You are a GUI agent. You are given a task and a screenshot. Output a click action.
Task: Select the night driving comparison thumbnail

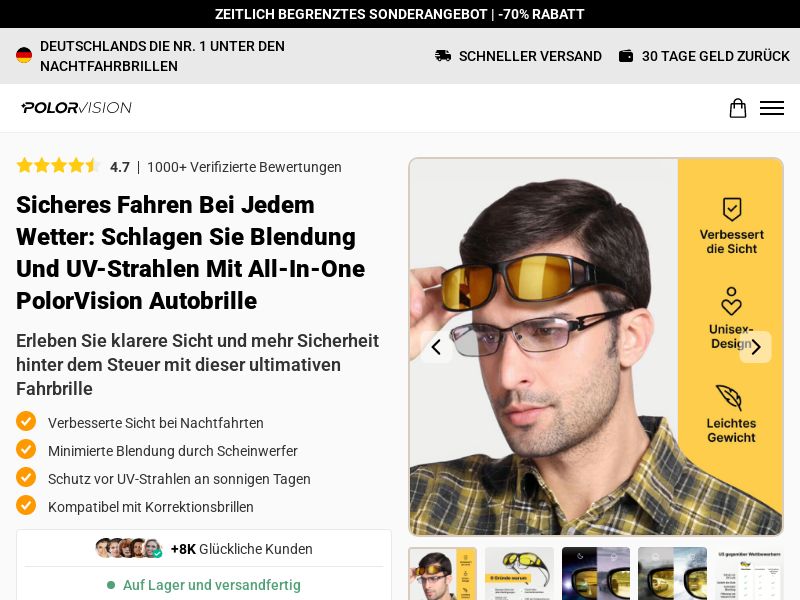click(596, 573)
